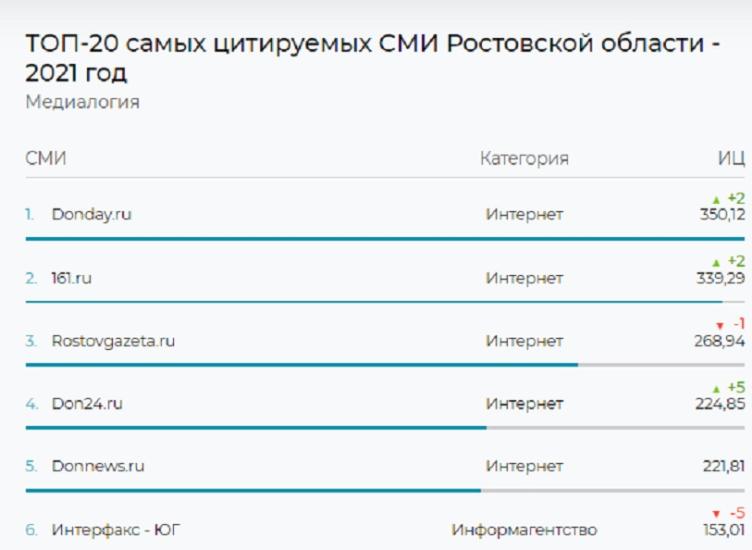The image size is (752, 550).
Task: Click the Медиалогия source label
Action: click(x=82, y=102)
